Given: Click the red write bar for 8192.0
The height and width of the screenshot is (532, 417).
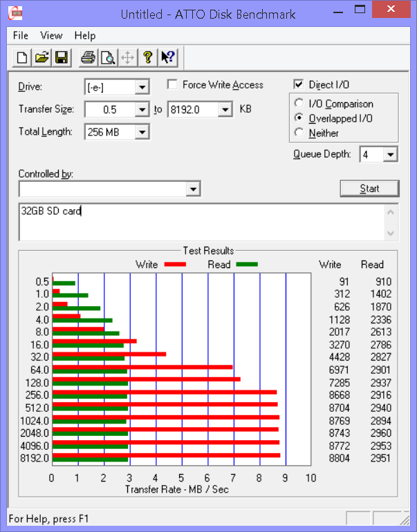Looking at the screenshot, I should (x=167, y=455).
